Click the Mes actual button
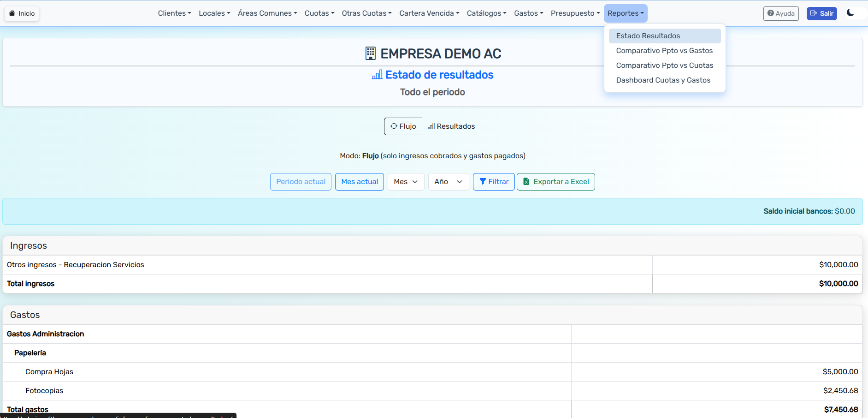 [x=360, y=182]
